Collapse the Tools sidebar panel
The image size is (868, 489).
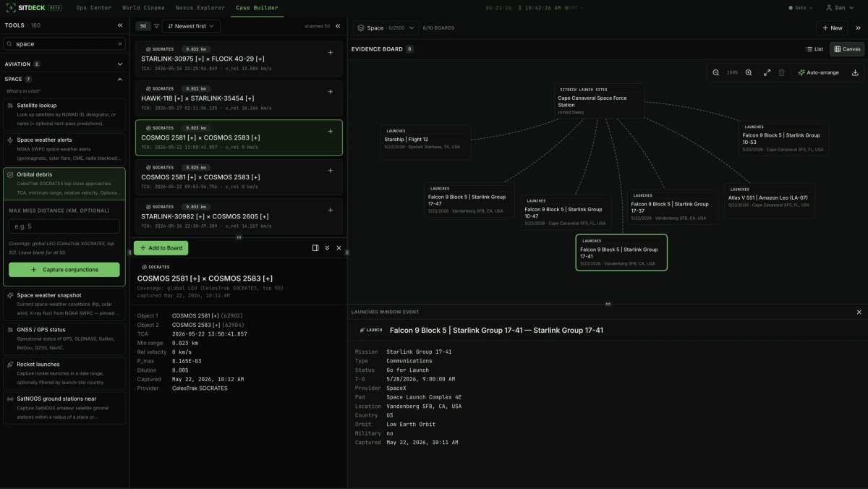tap(120, 25)
